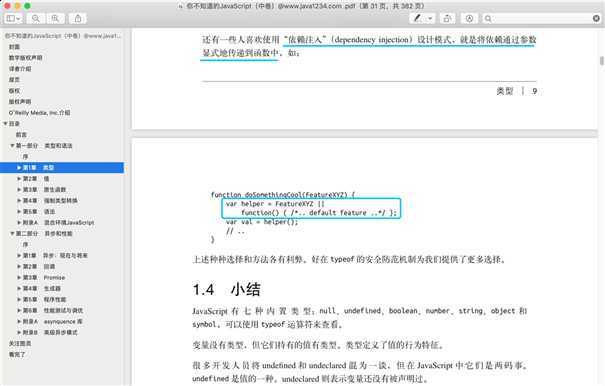Open the sidebar view options menu
Screen dimensions: 605x386
coord(14,19)
